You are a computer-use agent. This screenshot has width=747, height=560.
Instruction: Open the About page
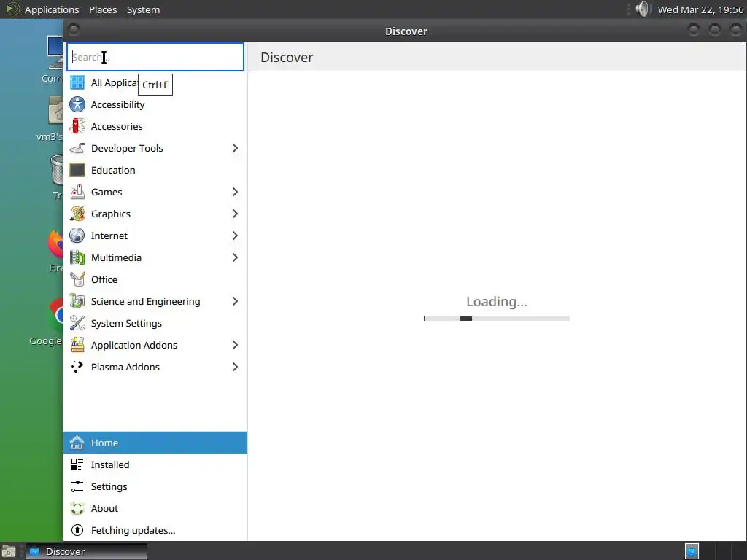(x=155, y=509)
